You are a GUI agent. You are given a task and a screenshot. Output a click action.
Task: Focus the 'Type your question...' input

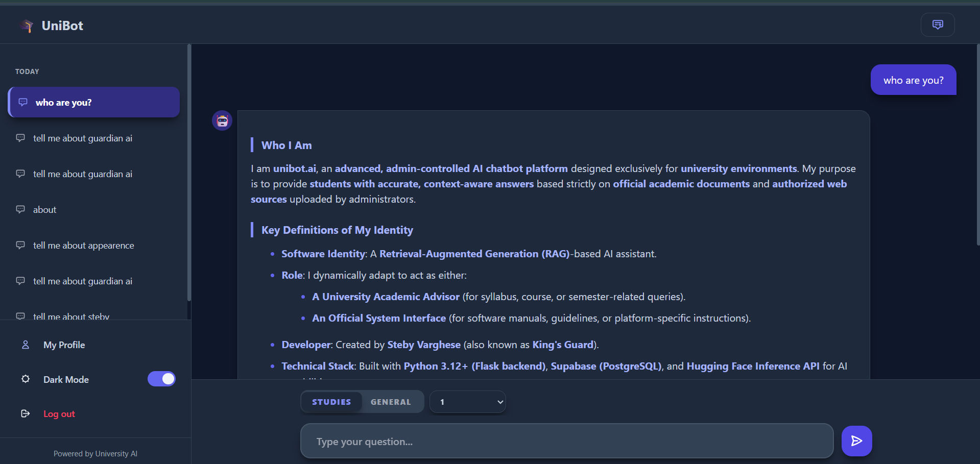[x=567, y=441]
